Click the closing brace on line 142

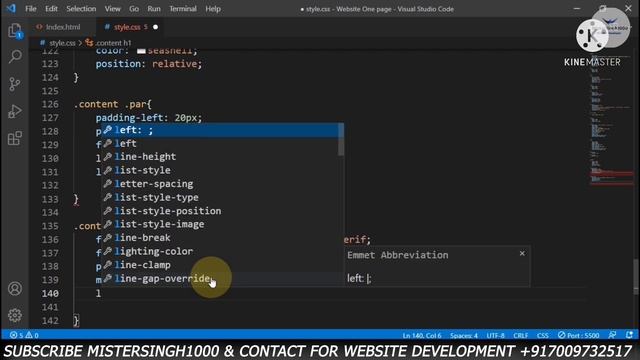tap(76, 320)
